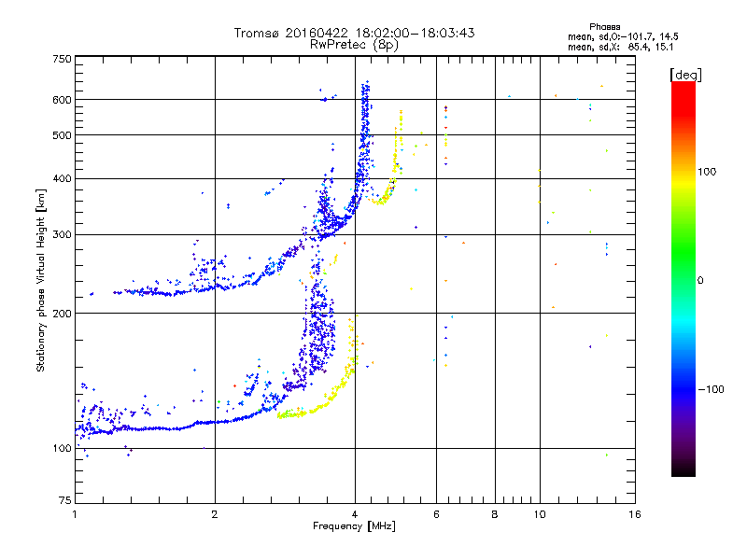Pick the red top end of the colorbar

point(684,87)
